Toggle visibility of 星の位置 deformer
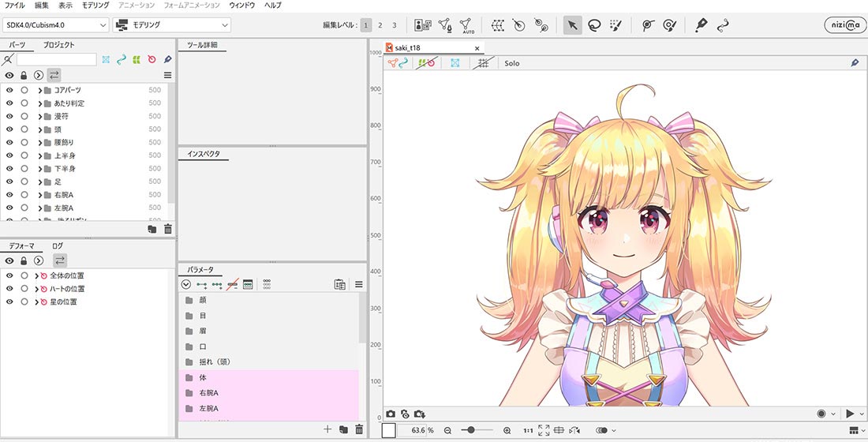Image resolution: width=868 pixels, height=442 pixels. coord(9,302)
